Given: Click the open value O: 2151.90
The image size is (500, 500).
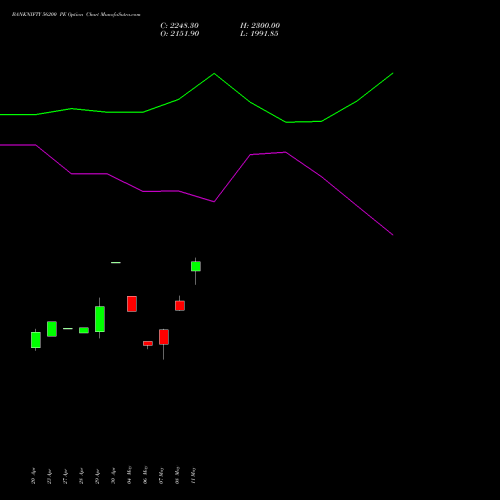Looking at the screenshot, I should 180,34.
